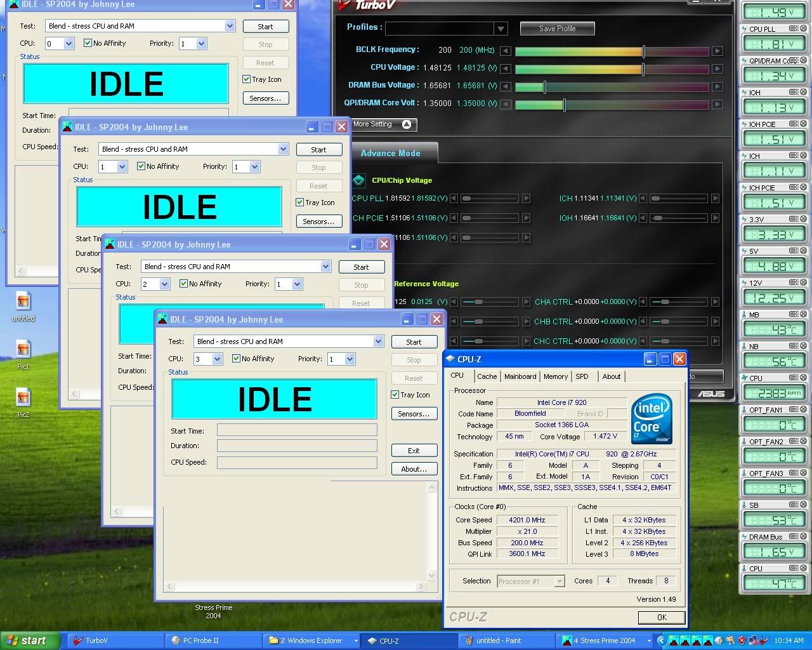
Task: Open settings icon on ICH PCIE sensor panel
Action: pos(794,187)
